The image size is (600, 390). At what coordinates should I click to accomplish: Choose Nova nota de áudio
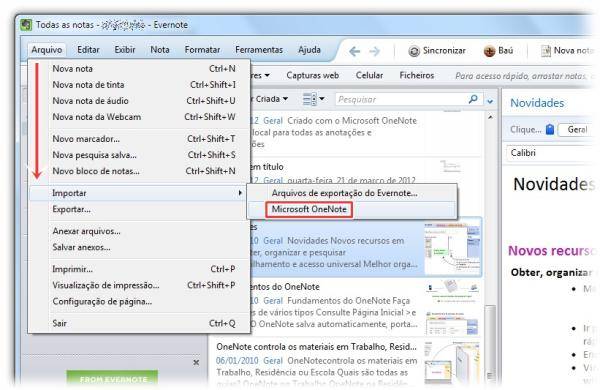click(140, 101)
